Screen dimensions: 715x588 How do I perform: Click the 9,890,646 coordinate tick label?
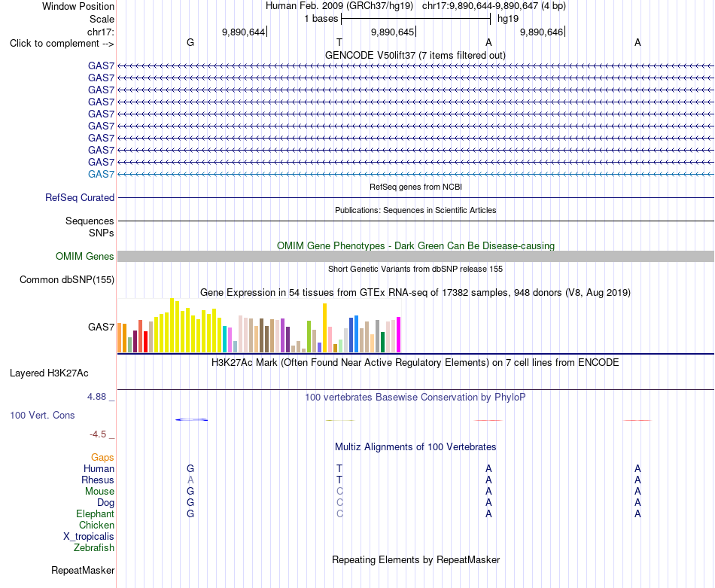coord(541,32)
